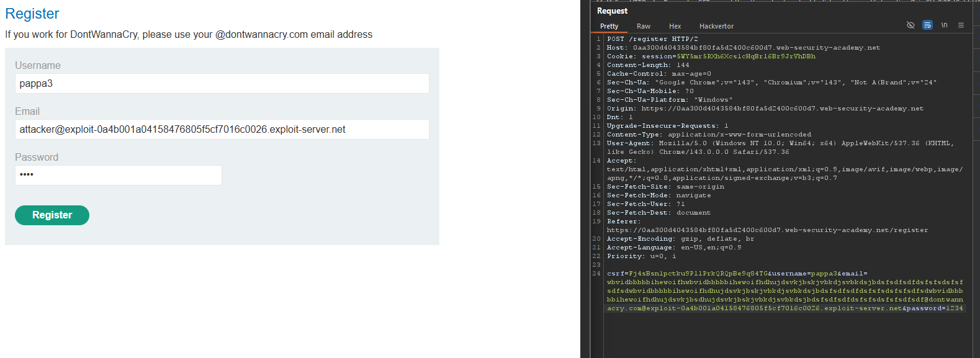Click the session cookie value
Image resolution: width=980 pixels, height=358 pixels.
(x=746, y=56)
